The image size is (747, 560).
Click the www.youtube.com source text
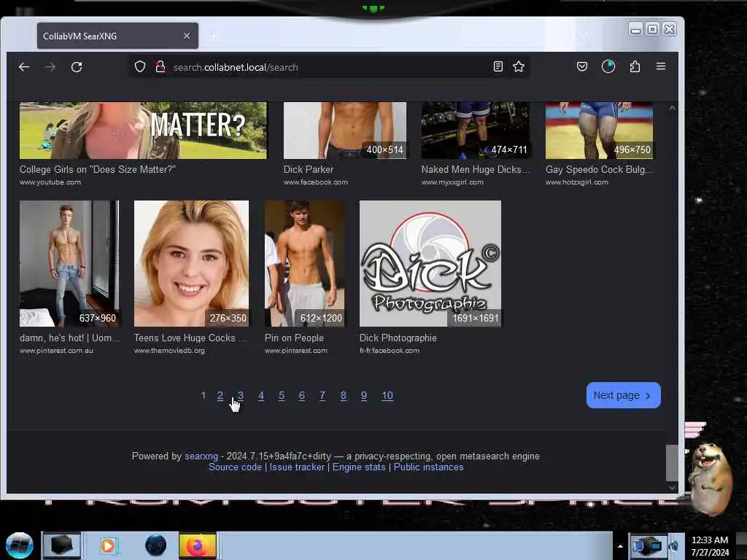pyautogui.click(x=50, y=182)
